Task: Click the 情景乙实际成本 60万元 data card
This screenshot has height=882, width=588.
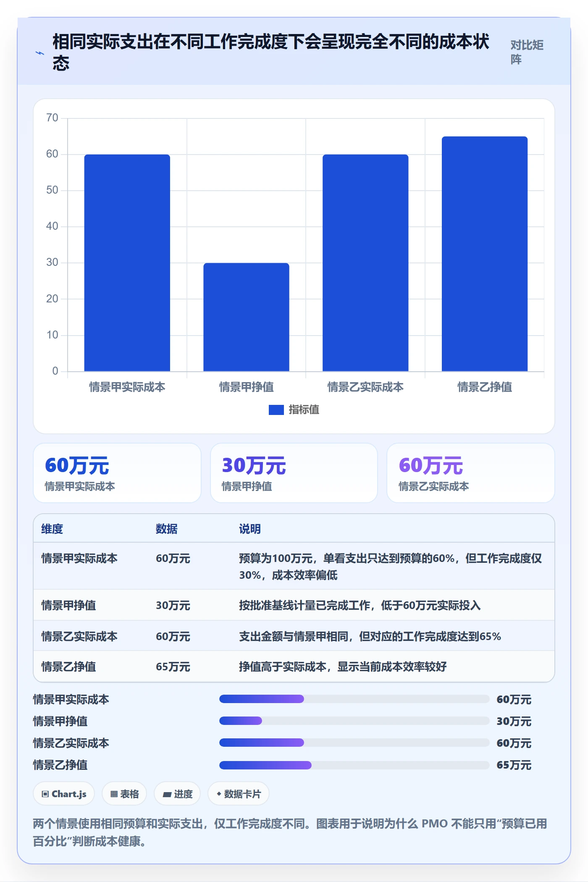Action: (x=471, y=473)
